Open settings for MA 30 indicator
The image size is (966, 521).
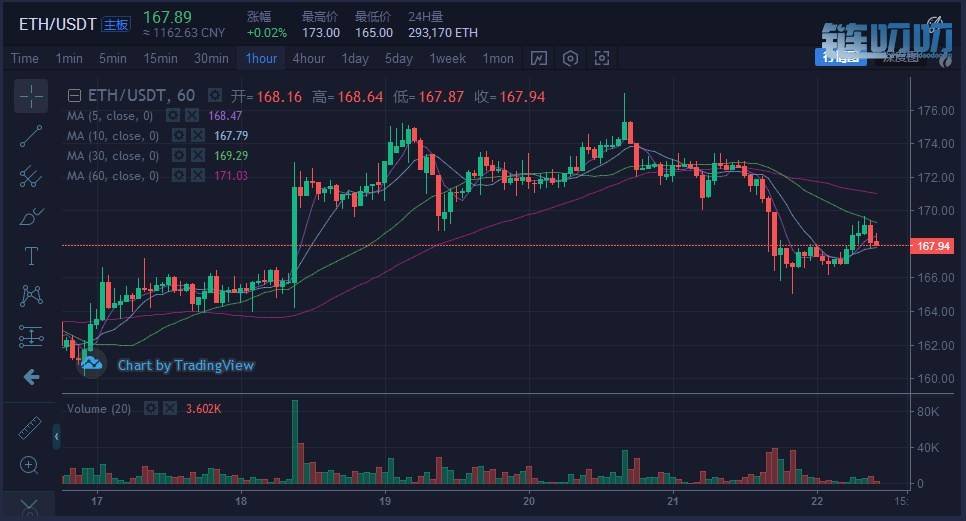coord(178,156)
